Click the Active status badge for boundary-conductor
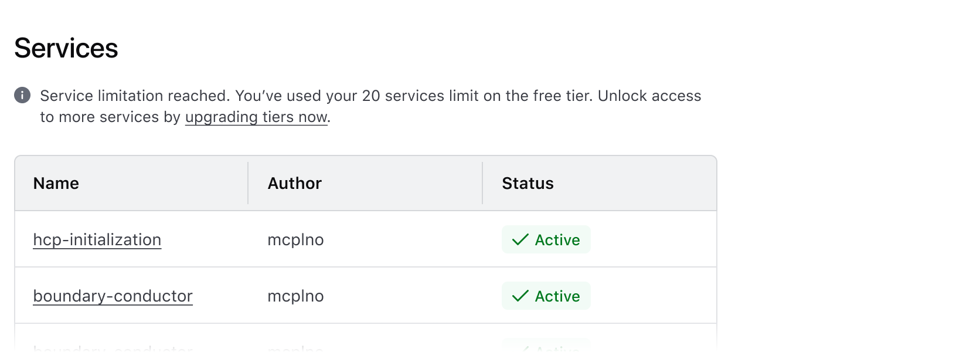Image resolution: width=980 pixels, height=352 pixels. (546, 296)
